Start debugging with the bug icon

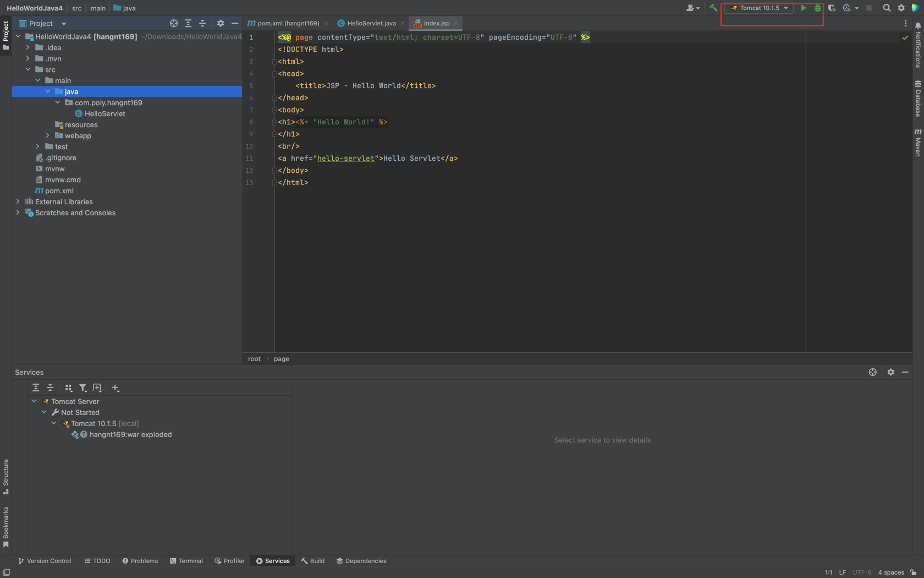point(818,8)
